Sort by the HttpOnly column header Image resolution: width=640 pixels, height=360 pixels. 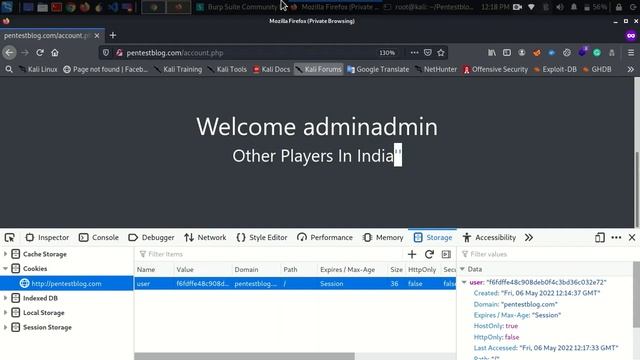coord(423,269)
